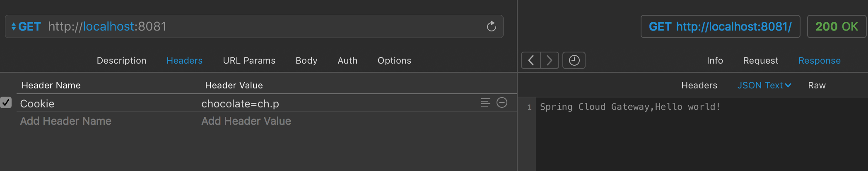Go to the Options tab
This screenshot has width=868, height=171.
coord(394,60)
